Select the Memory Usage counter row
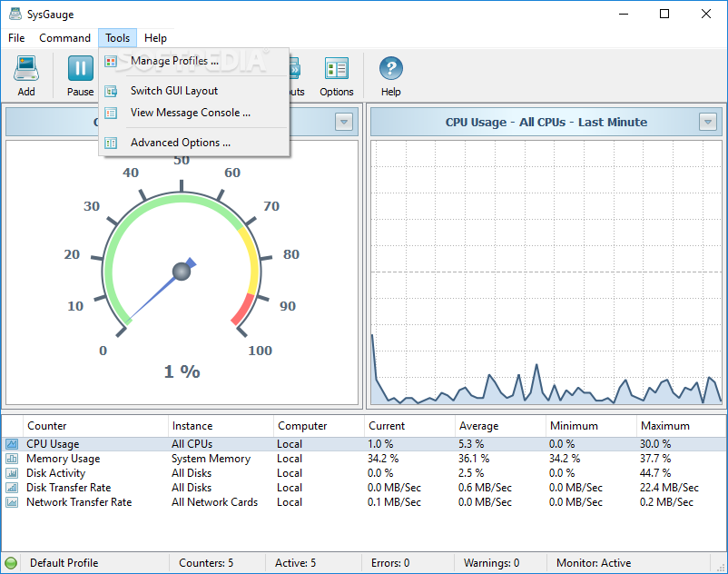The height and width of the screenshot is (574, 728). click(364, 459)
